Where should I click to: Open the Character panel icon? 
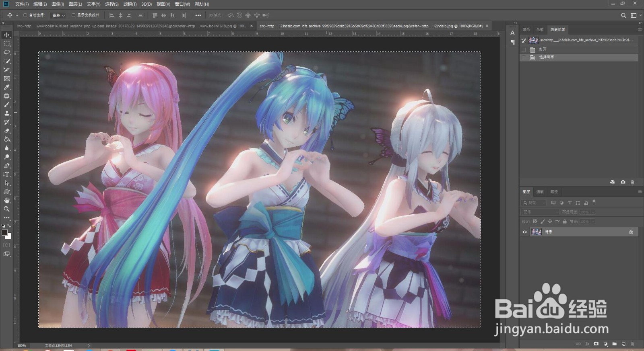click(x=513, y=33)
